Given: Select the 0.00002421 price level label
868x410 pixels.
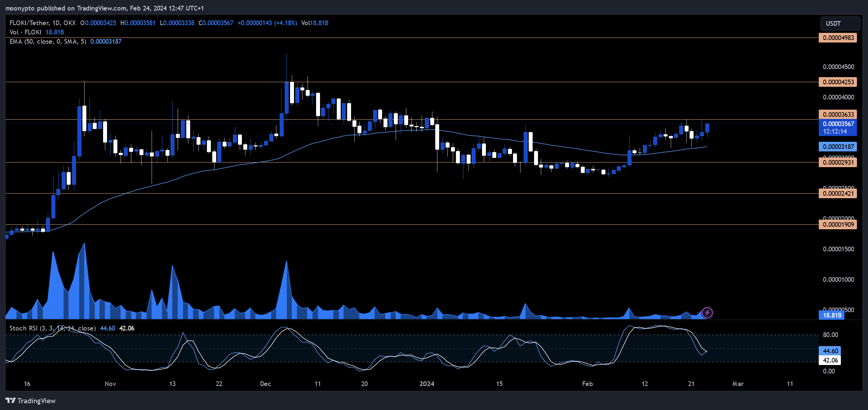Looking at the screenshot, I should pos(838,194).
